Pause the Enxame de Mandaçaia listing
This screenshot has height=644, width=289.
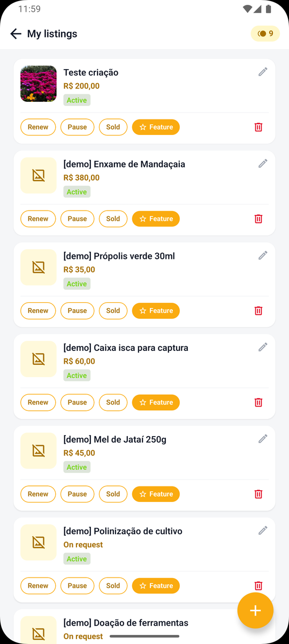[77, 219]
